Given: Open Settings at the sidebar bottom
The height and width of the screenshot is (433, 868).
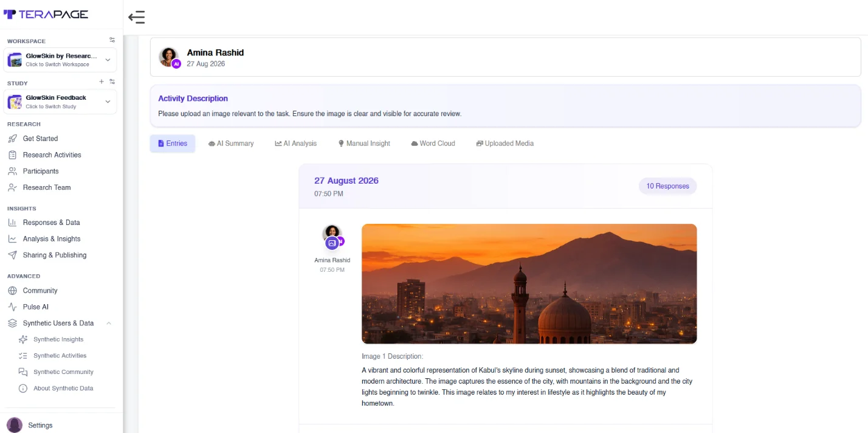Looking at the screenshot, I should (x=40, y=425).
